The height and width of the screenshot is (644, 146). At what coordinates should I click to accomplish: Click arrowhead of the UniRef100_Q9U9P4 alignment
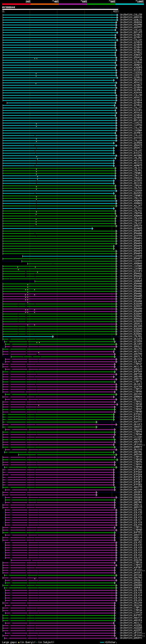pos(96,492)
